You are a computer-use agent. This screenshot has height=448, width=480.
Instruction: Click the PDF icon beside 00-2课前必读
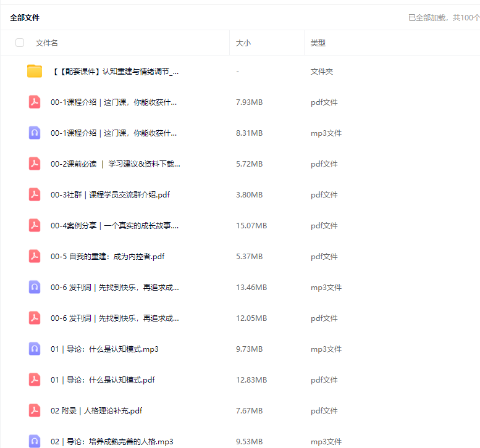click(x=35, y=164)
